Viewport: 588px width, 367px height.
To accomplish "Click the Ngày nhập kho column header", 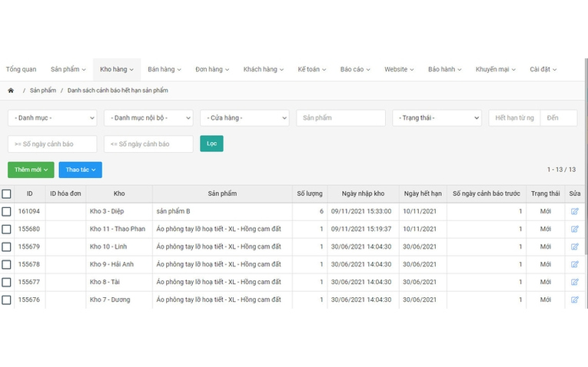I will point(363,193).
